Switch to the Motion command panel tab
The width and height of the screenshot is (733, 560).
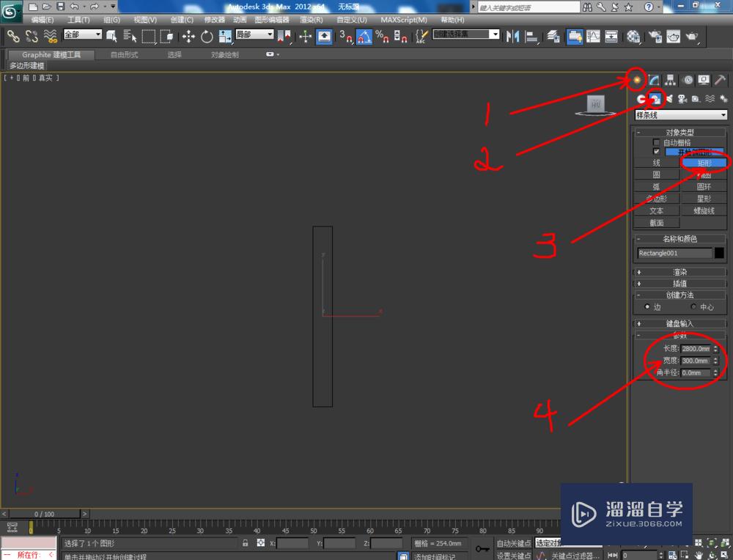tap(688, 80)
